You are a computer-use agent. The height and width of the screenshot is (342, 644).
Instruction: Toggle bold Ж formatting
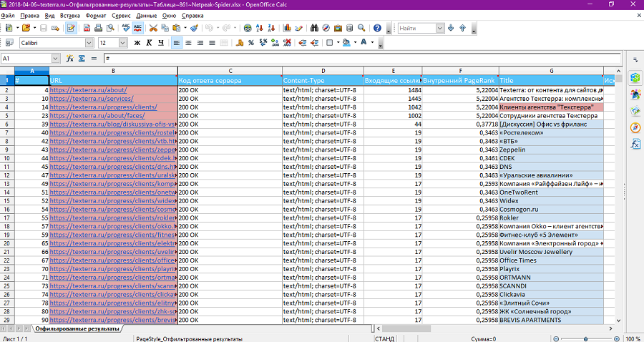tap(137, 42)
